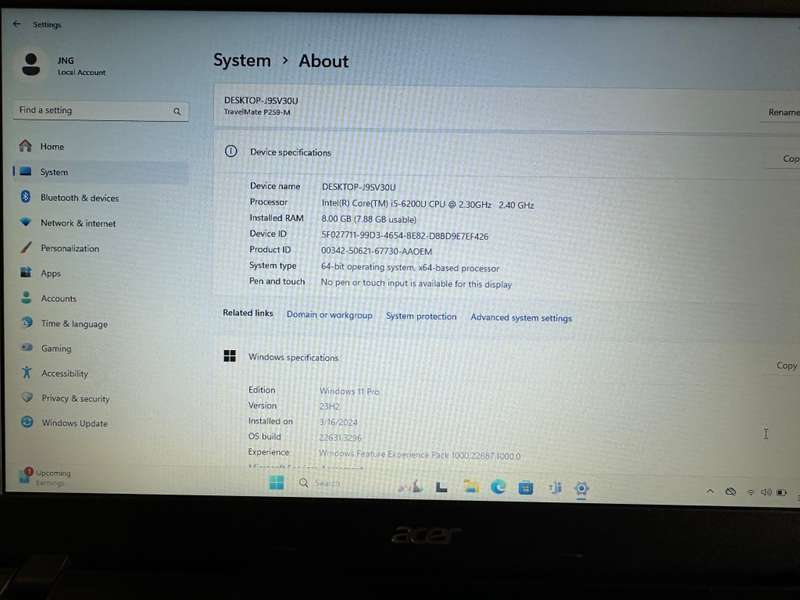Image resolution: width=800 pixels, height=600 pixels.
Task: Show hidden system tray icons chevron
Action: click(710, 491)
